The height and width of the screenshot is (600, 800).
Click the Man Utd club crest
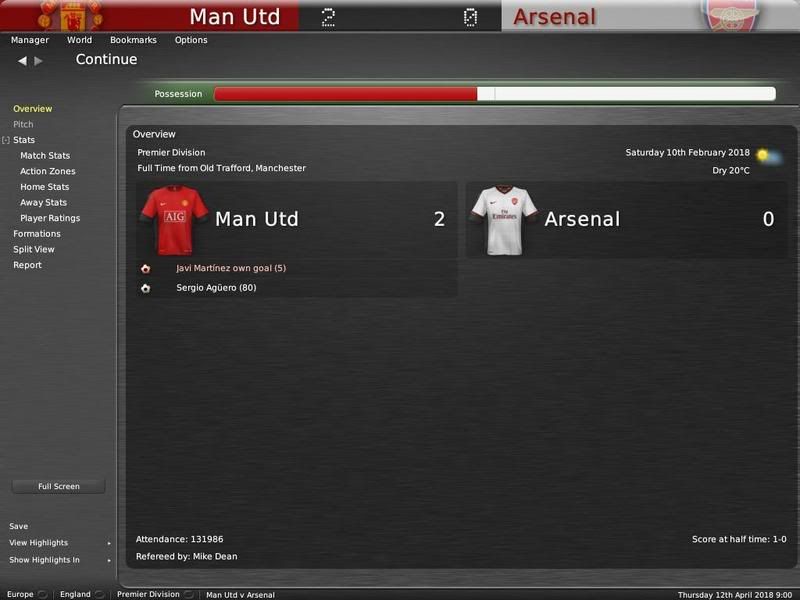pyautogui.click(x=73, y=15)
